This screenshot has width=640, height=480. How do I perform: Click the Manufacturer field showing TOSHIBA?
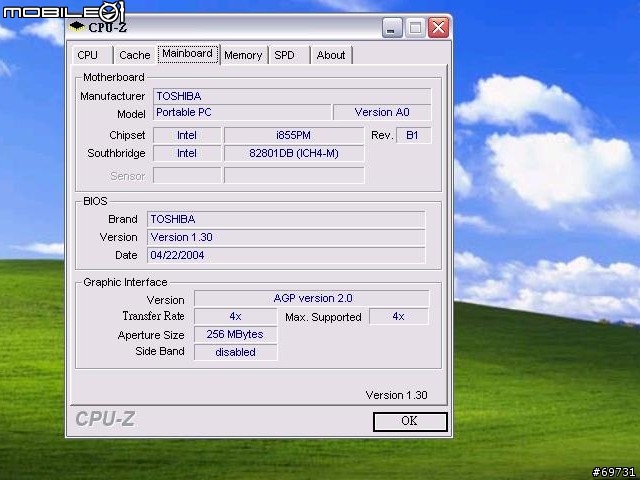[292, 96]
